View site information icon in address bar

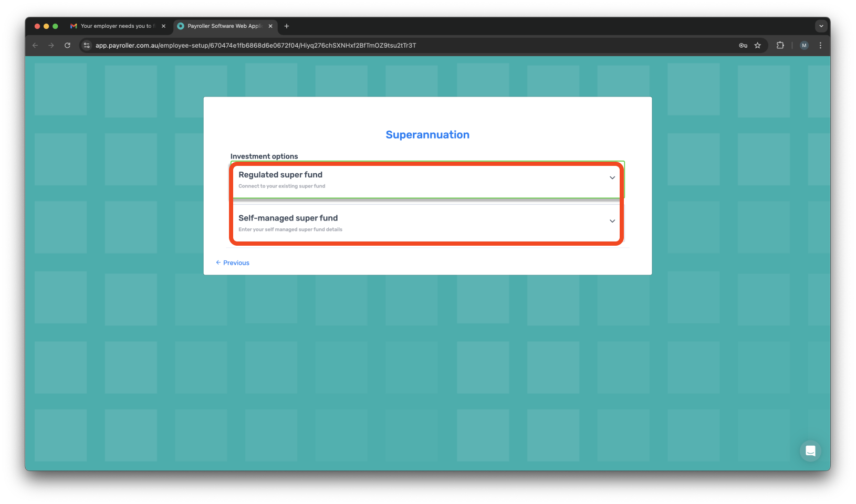[87, 46]
